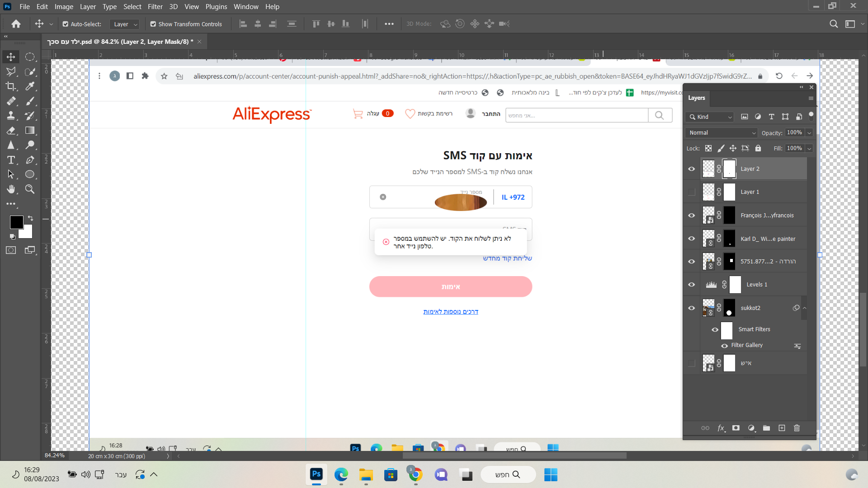This screenshot has height=488, width=868.
Task: Delete layer using the trash icon
Action: (797, 428)
